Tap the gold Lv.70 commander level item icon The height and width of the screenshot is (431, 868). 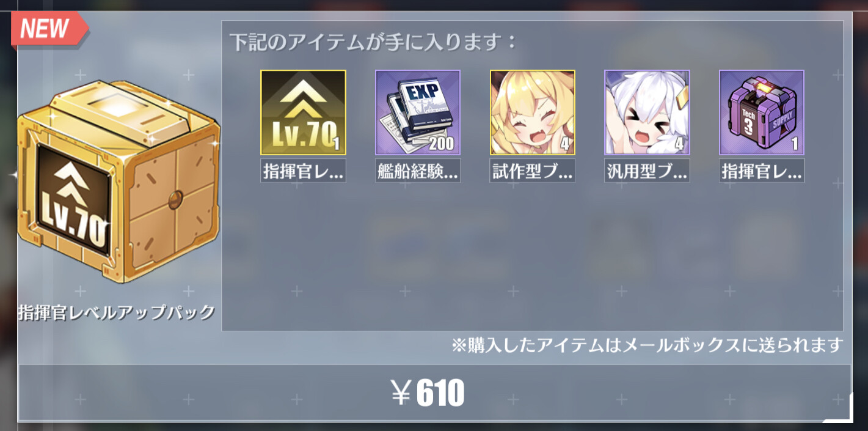[303, 112]
